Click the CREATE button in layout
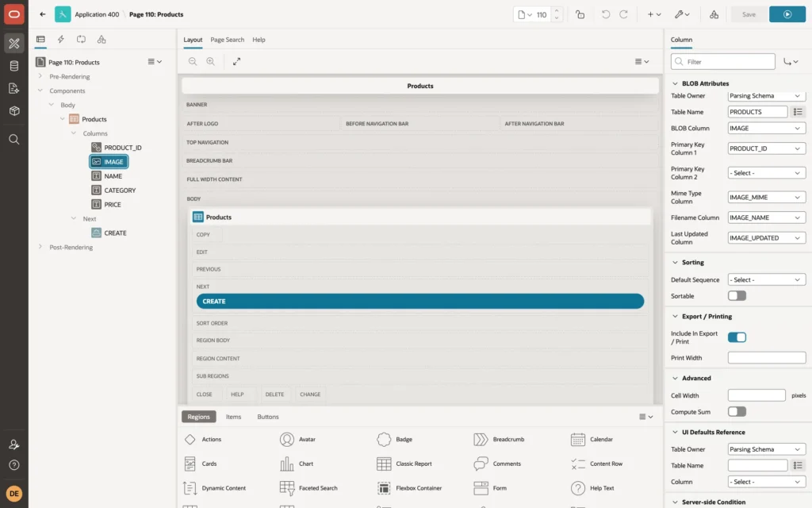The image size is (812, 508). [x=420, y=301]
